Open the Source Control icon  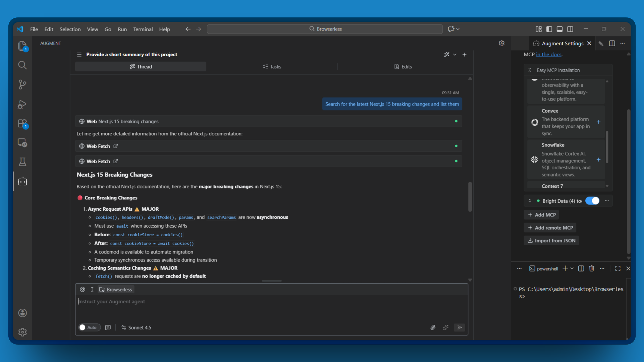(22, 84)
